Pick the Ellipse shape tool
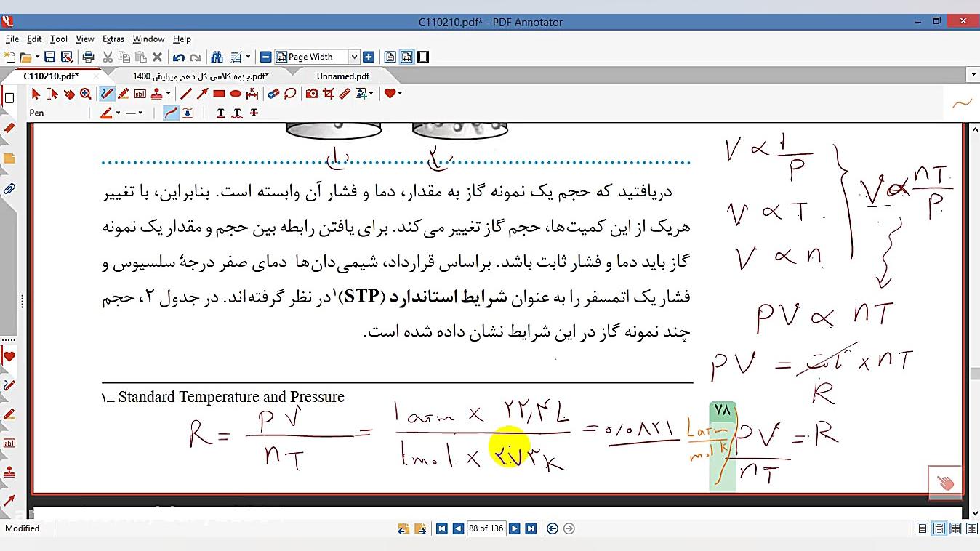 pyautogui.click(x=236, y=94)
